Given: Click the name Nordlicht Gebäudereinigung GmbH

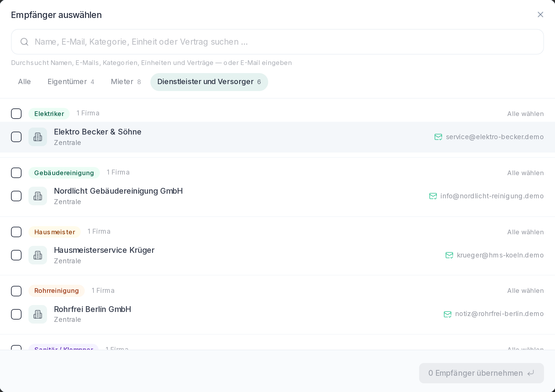Looking at the screenshot, I should [x=118, y=191].
